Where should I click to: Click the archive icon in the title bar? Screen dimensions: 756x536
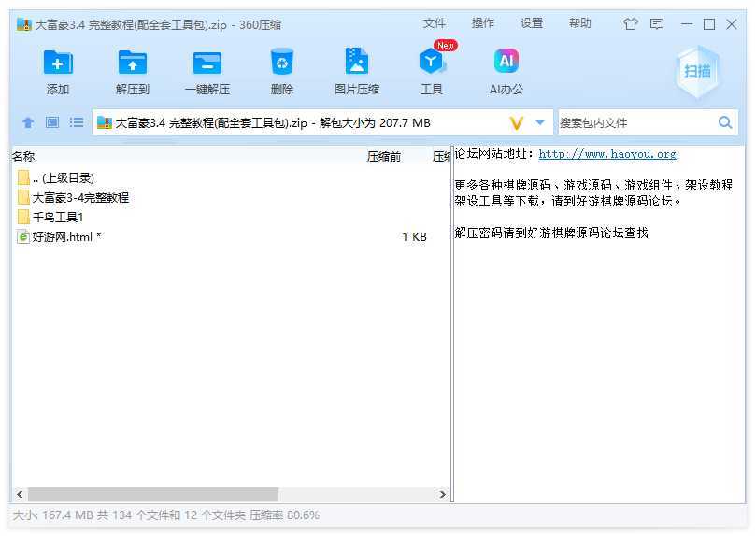pos(23,24)
